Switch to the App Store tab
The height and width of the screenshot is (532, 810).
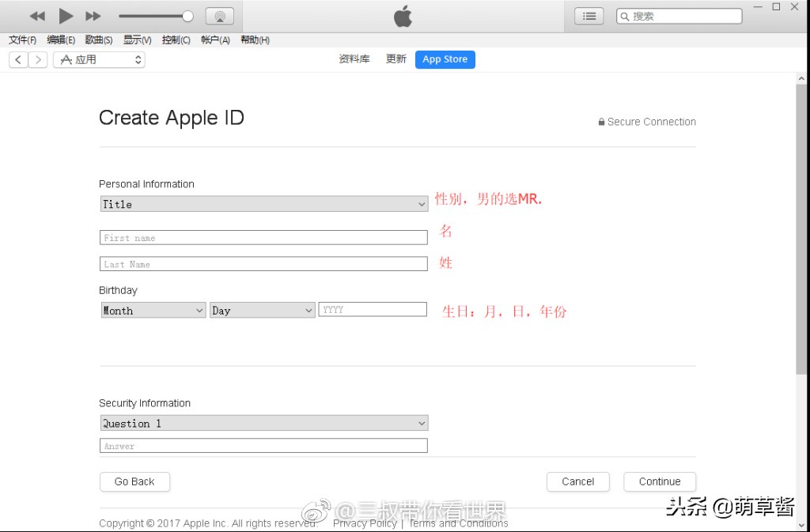coord(445,59)
